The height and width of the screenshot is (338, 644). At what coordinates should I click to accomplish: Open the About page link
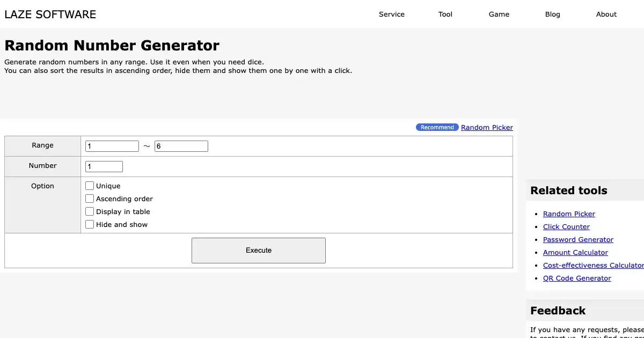(606, 14)
